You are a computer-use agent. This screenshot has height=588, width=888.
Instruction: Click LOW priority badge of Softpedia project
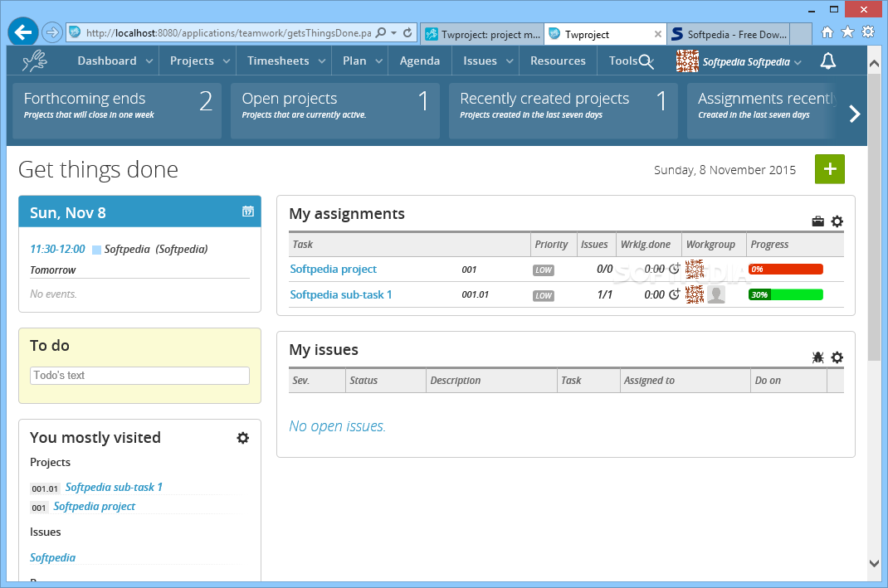pos(543,270)
